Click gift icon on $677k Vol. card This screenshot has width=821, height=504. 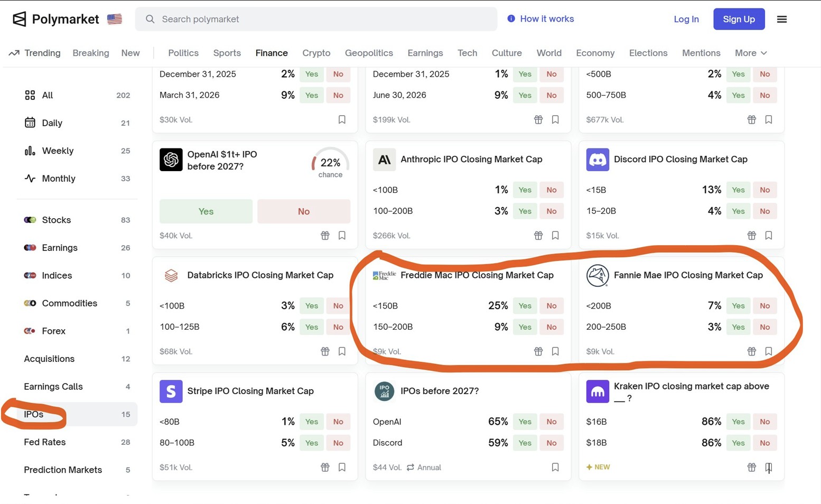click(x=752, y=120)
